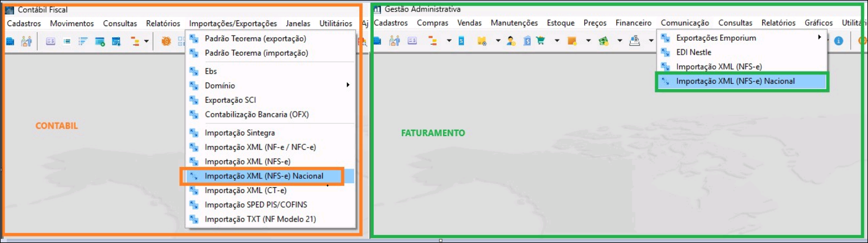Click the orange sticky note icon in Gestão toolbar
868x243 pixels.
click(x=572, y=41)
